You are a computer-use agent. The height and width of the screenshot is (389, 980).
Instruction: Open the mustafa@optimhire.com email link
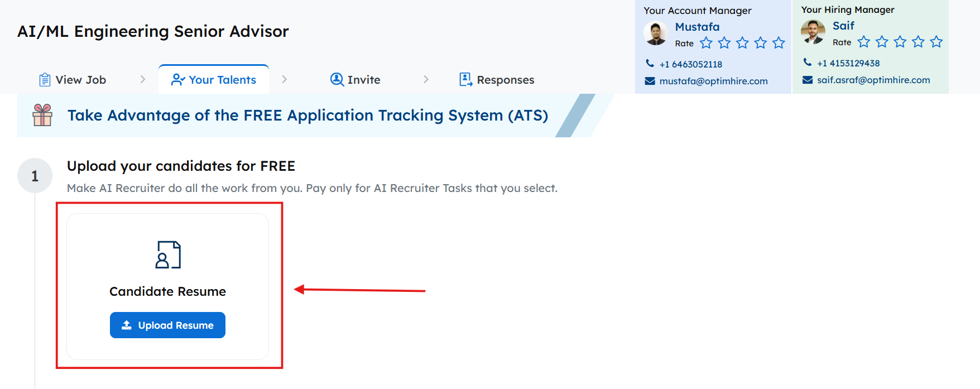[x=713, y=81]
